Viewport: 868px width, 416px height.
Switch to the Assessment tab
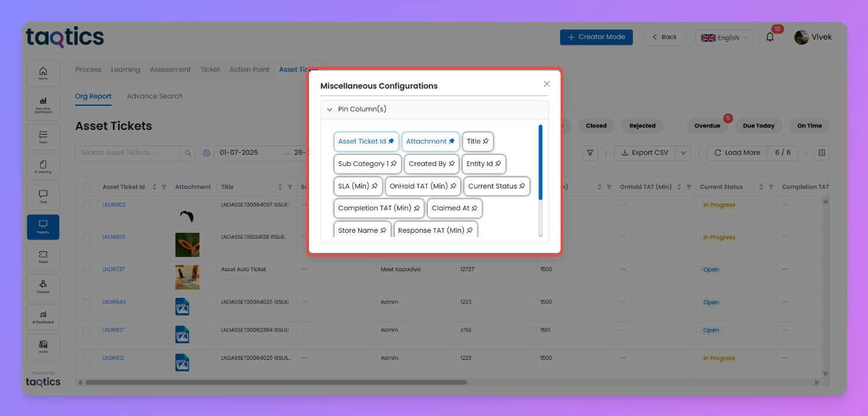(170, 69)
